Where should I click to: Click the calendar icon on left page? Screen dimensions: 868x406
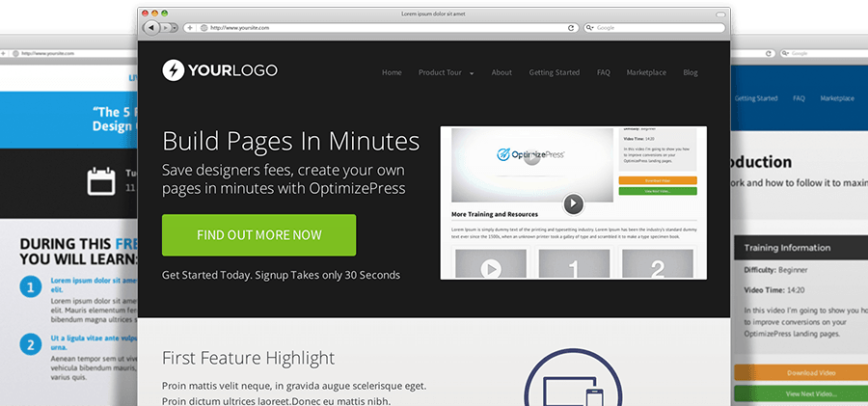[101, 181]
